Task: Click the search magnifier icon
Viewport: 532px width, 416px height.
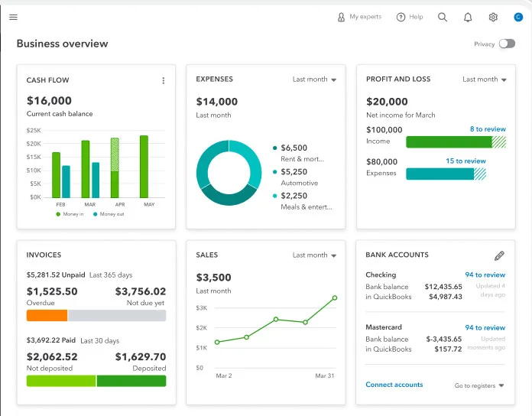Action: [x=443, y=17]
